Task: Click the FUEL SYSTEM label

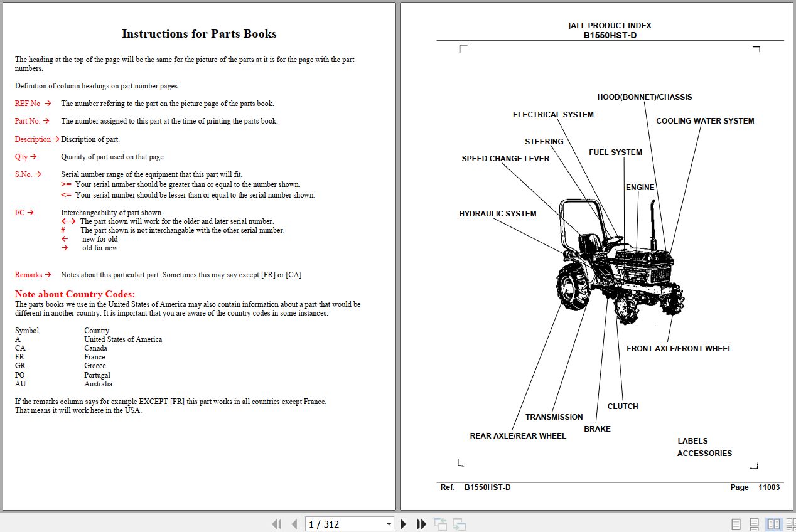Action: [615, 152]
